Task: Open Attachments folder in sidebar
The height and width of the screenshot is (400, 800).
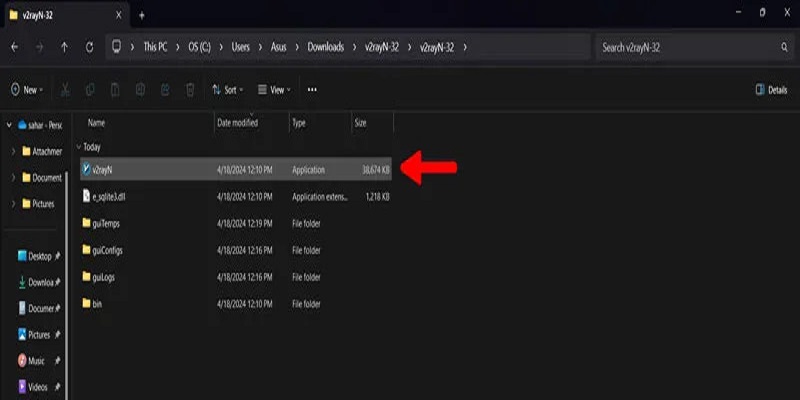Action: [x=42, y=152]
